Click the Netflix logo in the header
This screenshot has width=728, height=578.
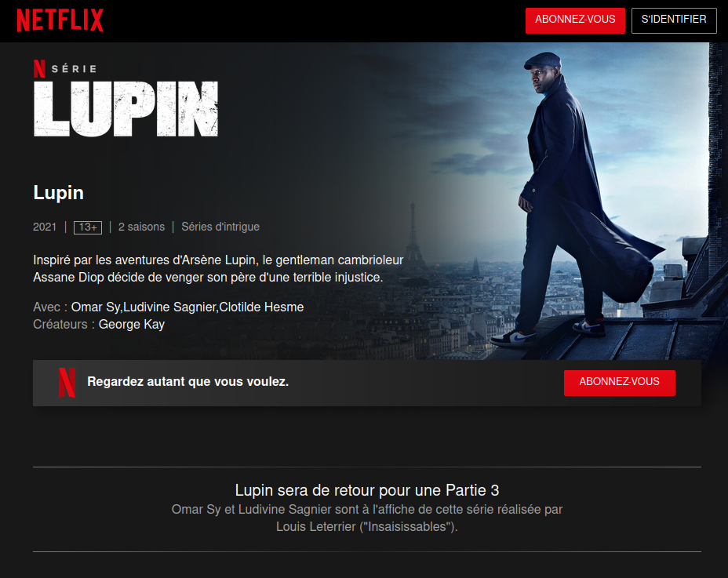60,20
